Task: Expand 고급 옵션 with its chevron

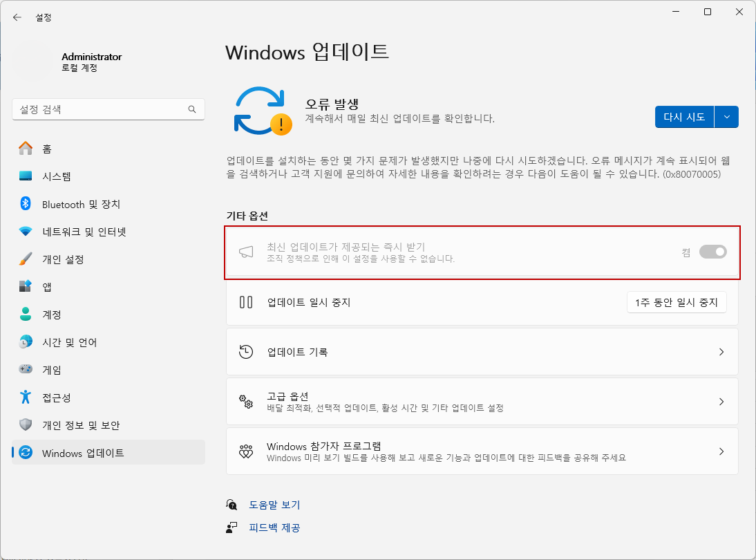Action: (x=721, y=401)
